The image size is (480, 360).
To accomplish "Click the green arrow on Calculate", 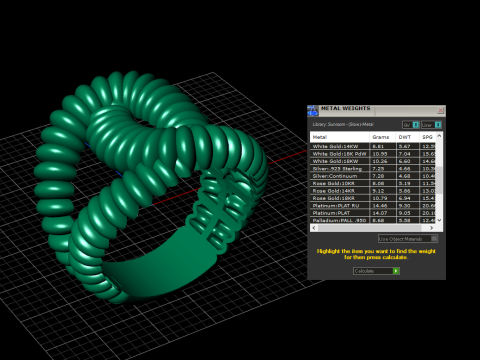I will (x=396, y=271).
